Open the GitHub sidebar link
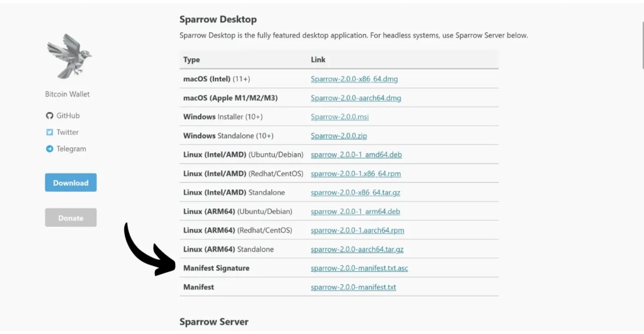The image size is (644, 334). (x=68, y=116)
